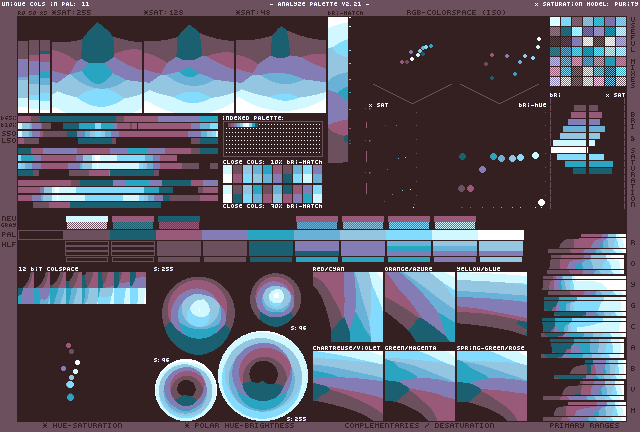This screenshot has width=640, height=432.
Task: Click the USEFUL MIXES swatch grid
Action: 588,51
